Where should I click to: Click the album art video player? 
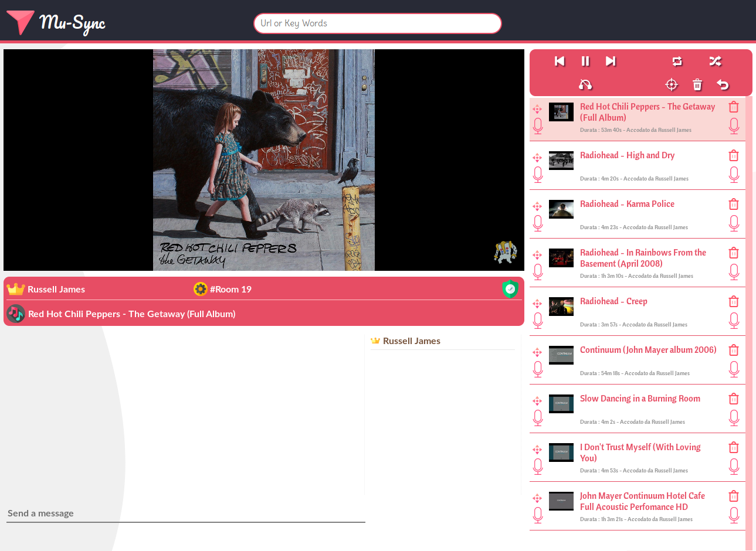click(264, 160)
